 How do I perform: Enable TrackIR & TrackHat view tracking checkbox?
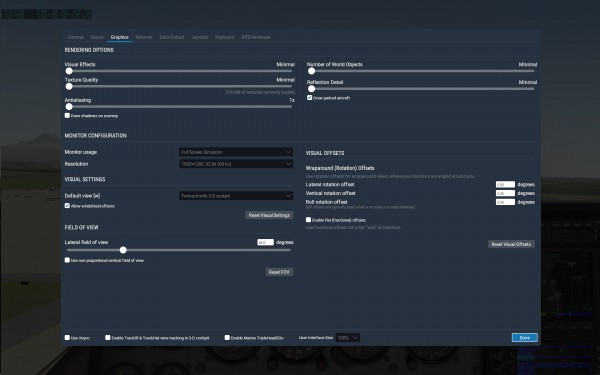pyautogui.click(x=108, y=338)
